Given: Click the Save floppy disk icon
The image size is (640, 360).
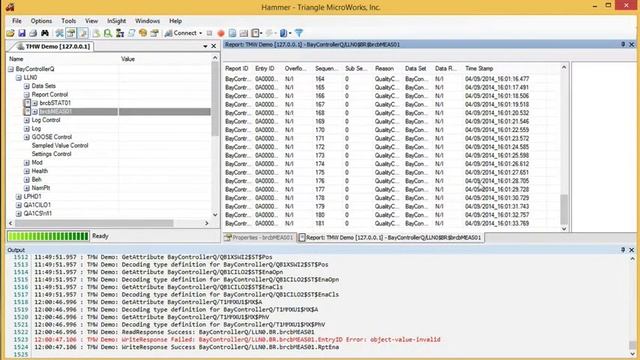Looking at the screenshot, I should point(22,33).
